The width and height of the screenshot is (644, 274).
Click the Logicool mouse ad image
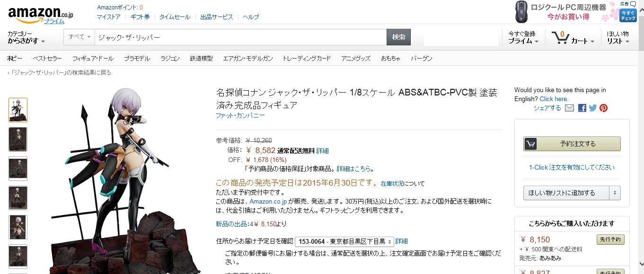tap(521, 12)
